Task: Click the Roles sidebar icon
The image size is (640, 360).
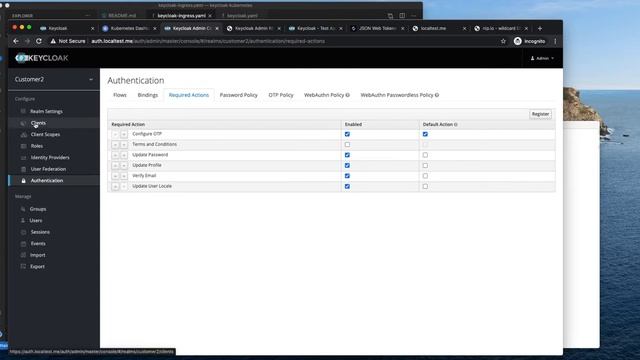Action: click(23, 146)
